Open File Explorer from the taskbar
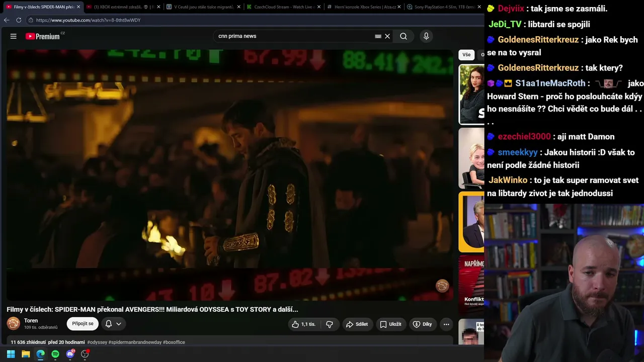The image size is (644, 362). click(x=26, y=354)
